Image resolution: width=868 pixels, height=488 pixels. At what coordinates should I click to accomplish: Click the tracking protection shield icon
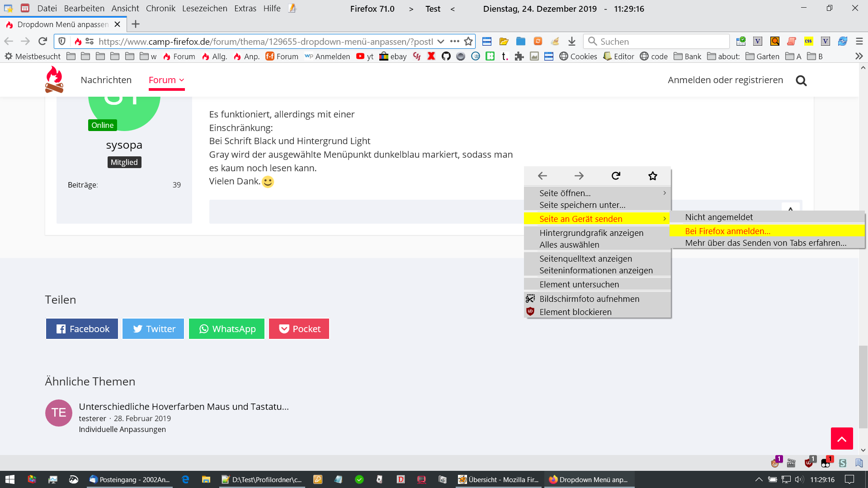(x=62, y=42)
